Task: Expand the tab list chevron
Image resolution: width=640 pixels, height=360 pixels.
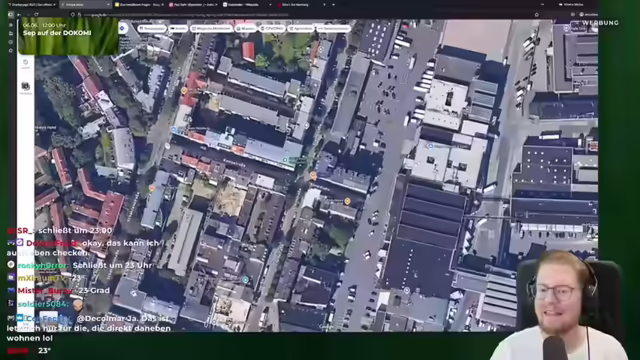Action: pos(542,4)
